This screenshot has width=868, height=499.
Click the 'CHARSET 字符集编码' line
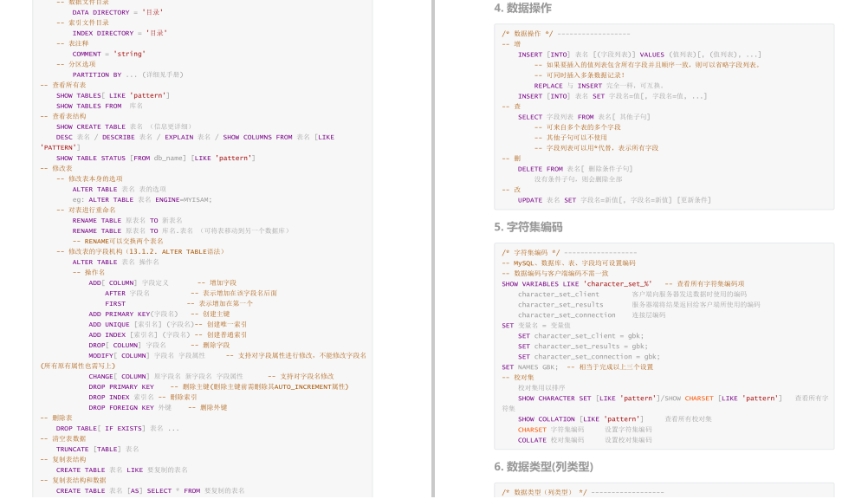click(585, 430)
